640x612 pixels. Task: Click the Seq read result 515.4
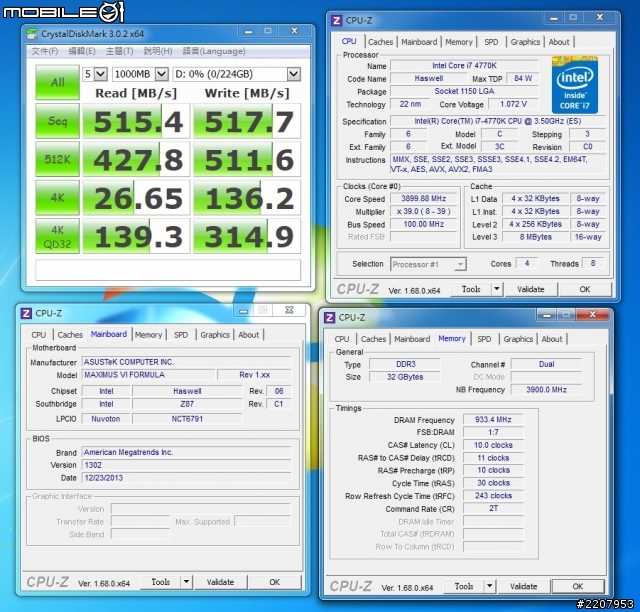click(x=136, y=121)
